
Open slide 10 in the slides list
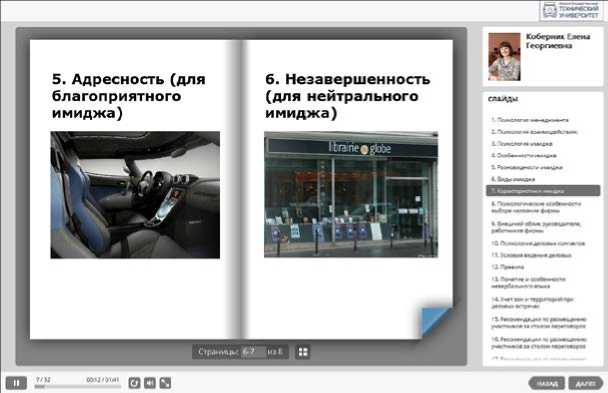coord(538,243)
